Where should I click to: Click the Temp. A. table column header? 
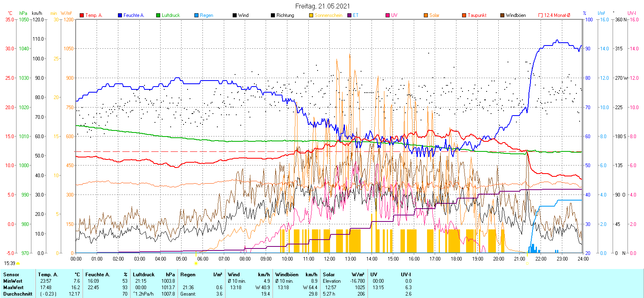[48, 275]
